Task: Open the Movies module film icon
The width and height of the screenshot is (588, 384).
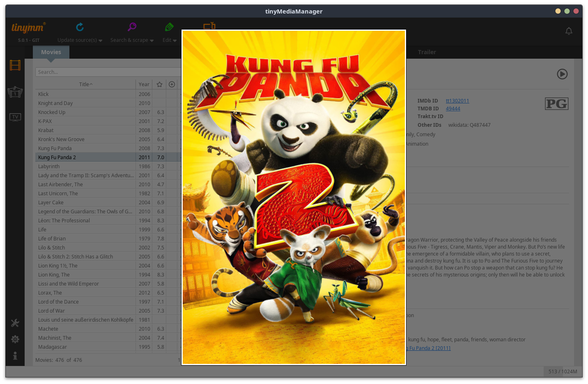Action: 15,65
